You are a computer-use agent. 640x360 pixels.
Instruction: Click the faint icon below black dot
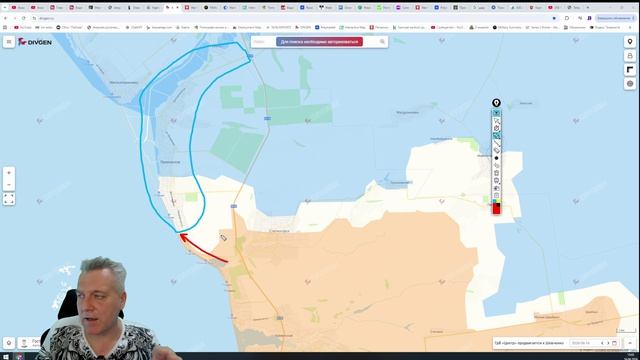[x=496, y=165]
